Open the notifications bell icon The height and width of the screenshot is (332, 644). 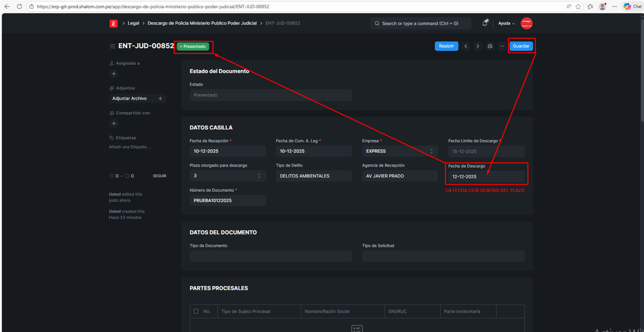pyautogui.click(x=484, y=24)
